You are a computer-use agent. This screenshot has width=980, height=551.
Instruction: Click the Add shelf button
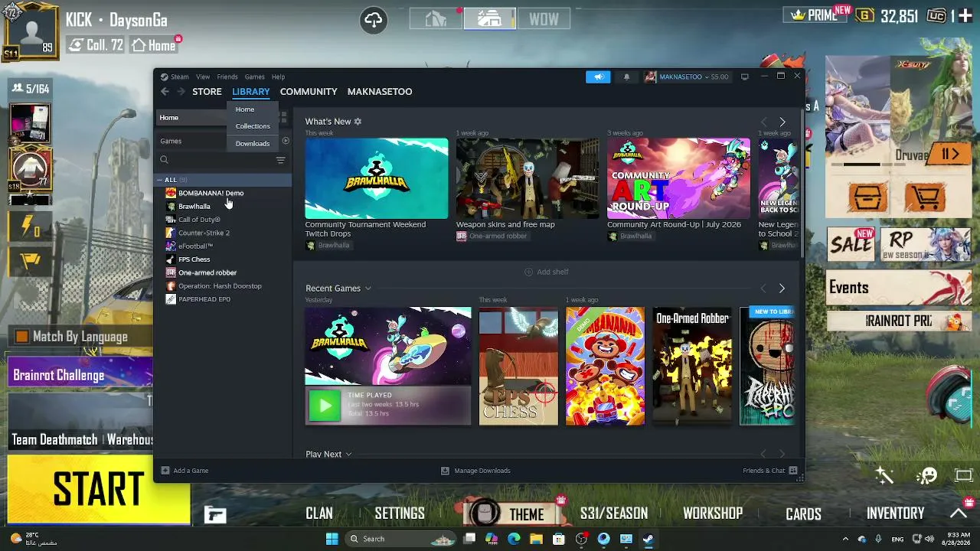pyautogui.click(x=547, y=272)
